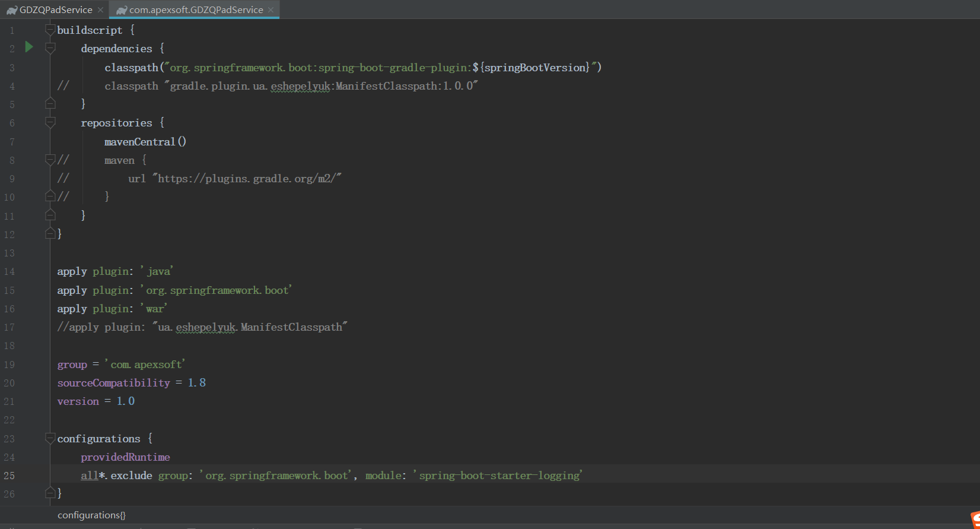Click 'providedRuntime' on line 24
Image resolution: width=980 pixels, height=529 pixels.
tap(125, 457)
